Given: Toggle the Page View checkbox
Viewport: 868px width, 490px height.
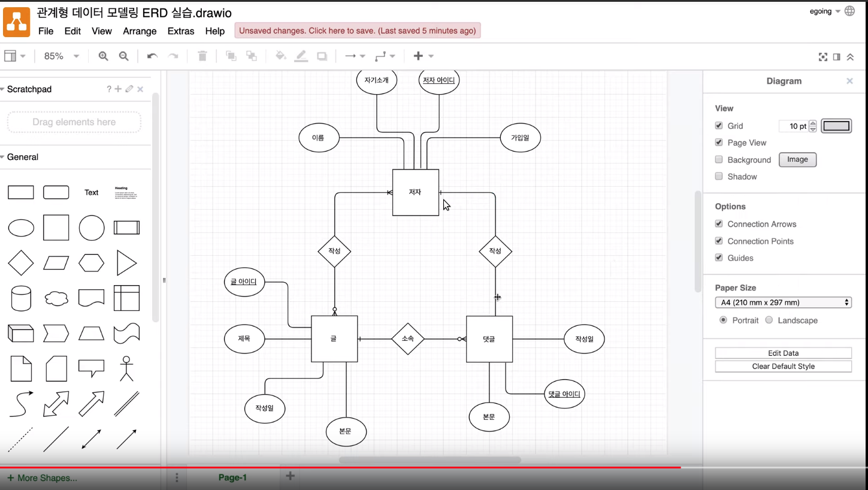Looking at the screenshot, I should [x=719, y=143].
